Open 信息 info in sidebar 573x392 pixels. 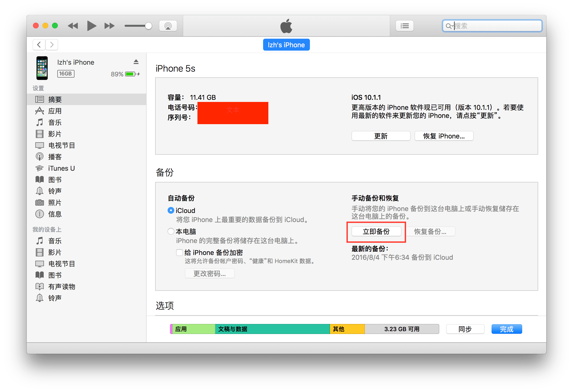click(x=86, y=214)
